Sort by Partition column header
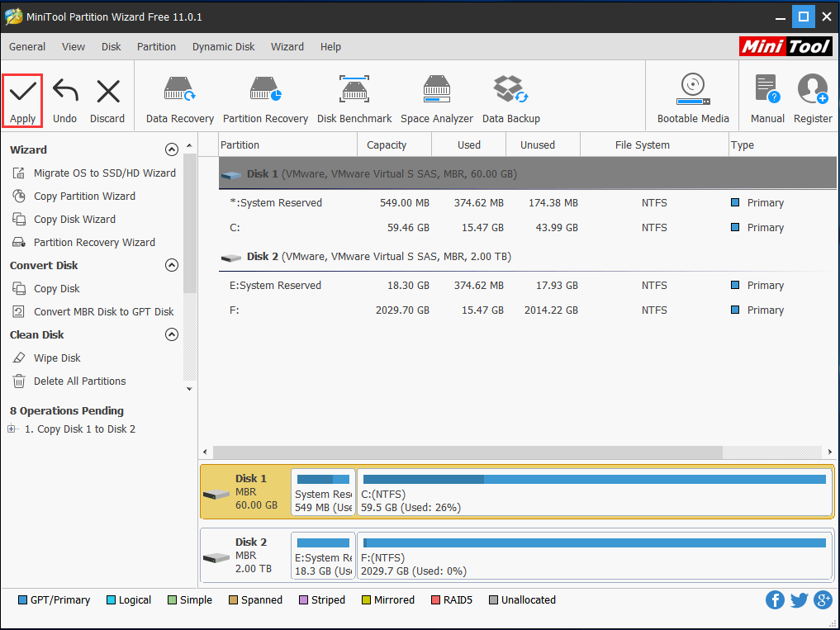Image resolution: width=840 pixels, height=630 pixels. (x=287, y=145)
